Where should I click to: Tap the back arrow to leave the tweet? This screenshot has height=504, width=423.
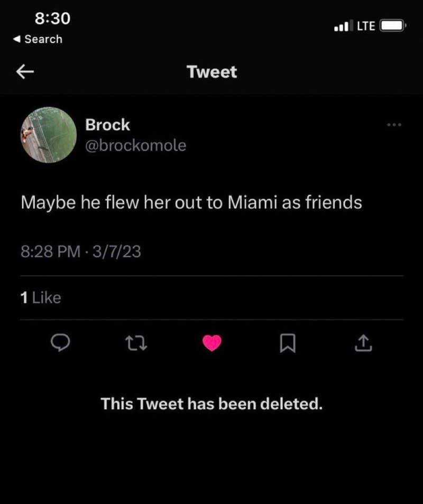[x=25, y=72]
